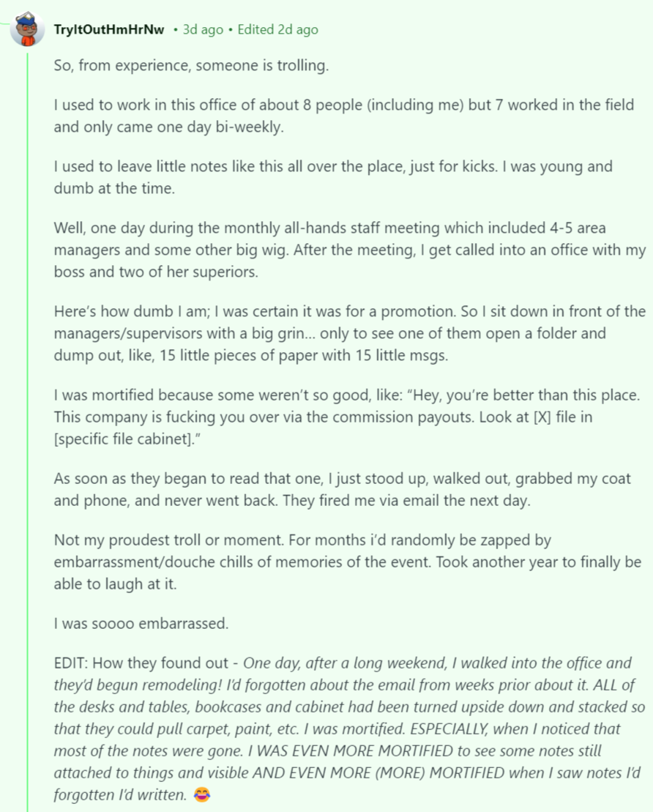Click the paragraph 'Not my proudest troll or moment'

(x=348, y=562)
